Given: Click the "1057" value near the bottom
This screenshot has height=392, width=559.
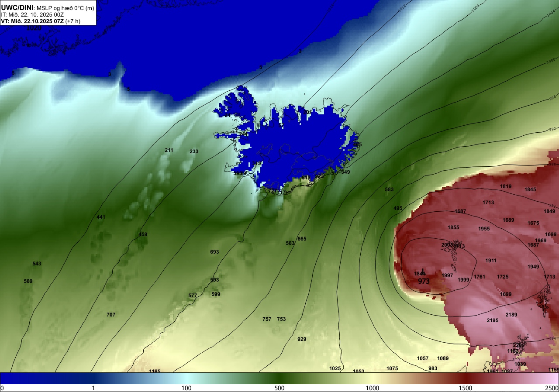Looking at the screenshot, I should point(423,358).
